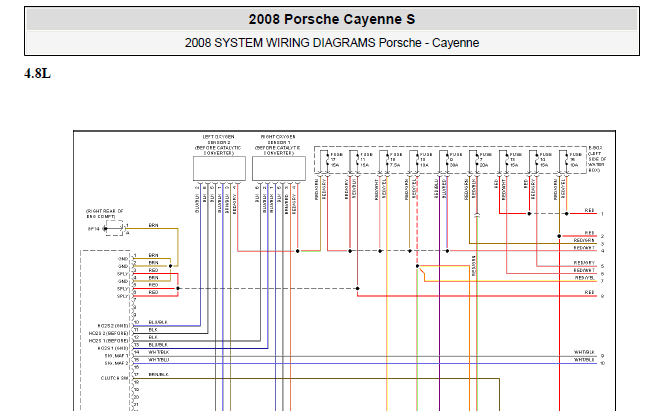Click the WHT/BLU wire label at pin 15

(159, 360)
